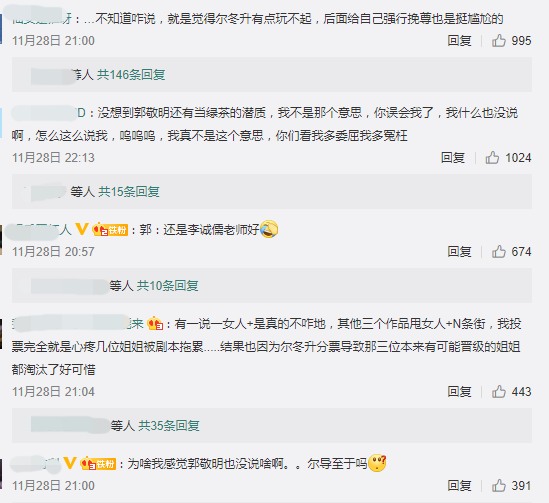Click the surprised question emoji after 尔导至于吗

click(x=377, y=463)
